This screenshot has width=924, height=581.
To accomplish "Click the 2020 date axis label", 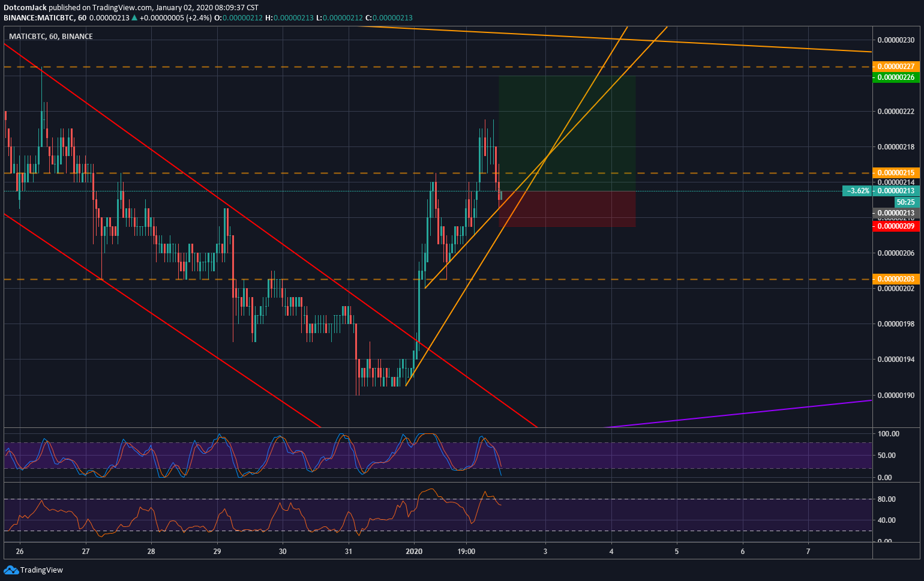I will click(x=414, y=552).
